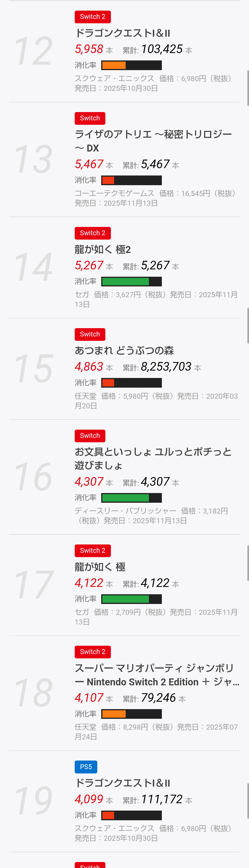Select the Switch 2 badge for rank 17
This screenshot has width=249, height=868.
coord(93,551)
